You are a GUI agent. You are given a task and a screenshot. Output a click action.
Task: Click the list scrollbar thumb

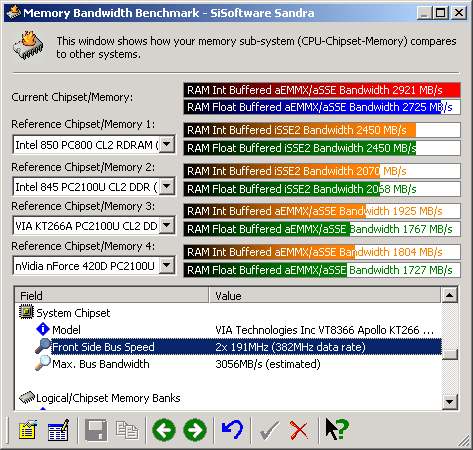(x=449, y=355)
